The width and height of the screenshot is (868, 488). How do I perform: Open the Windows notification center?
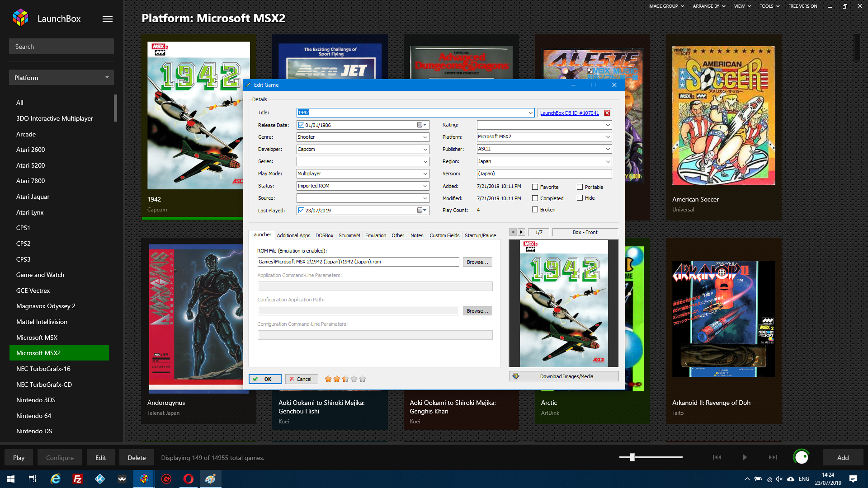(853, 479)
